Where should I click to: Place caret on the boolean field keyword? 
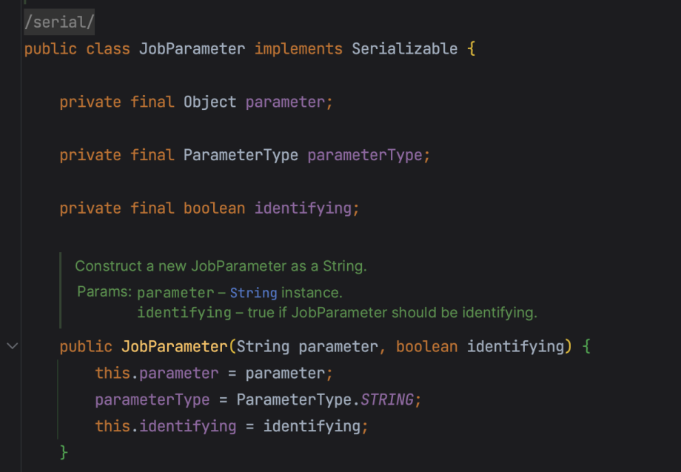[213, 208]
